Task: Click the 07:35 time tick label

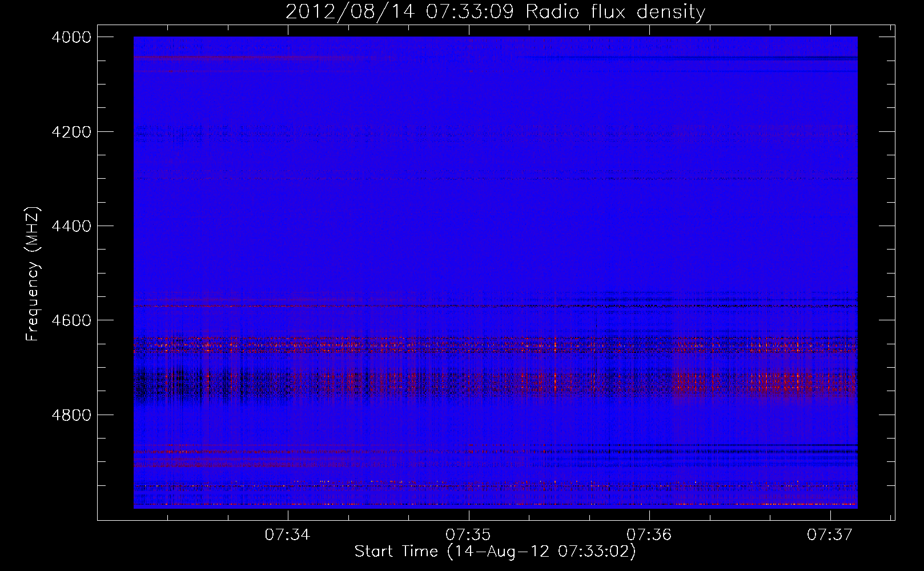Action: point(468,534)
